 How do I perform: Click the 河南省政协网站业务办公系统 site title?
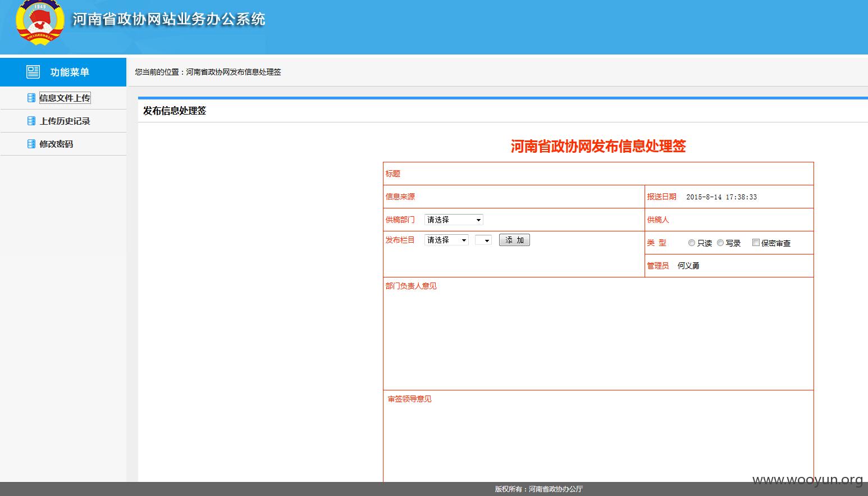(x=168, y=19)
